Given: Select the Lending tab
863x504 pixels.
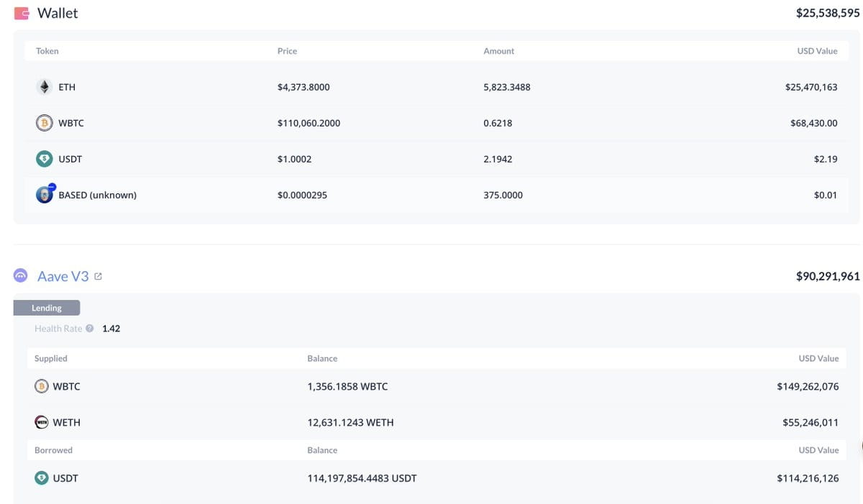Looking at the screenshot, I should click(x=47, y=308).
